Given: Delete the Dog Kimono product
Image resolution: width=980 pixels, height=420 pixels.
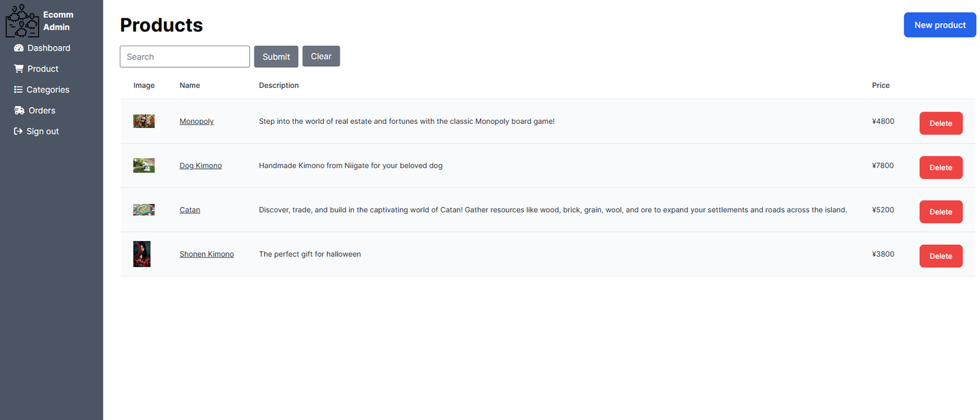Looking at the screenshot, I should tap(941, 167).
